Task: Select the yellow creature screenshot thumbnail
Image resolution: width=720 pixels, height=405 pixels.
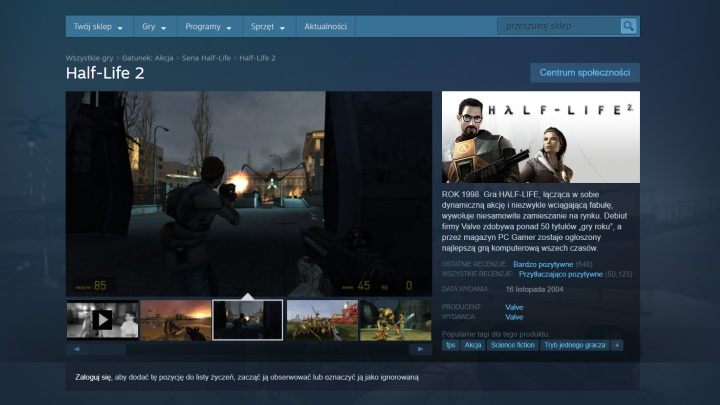Action: point(395,320)
